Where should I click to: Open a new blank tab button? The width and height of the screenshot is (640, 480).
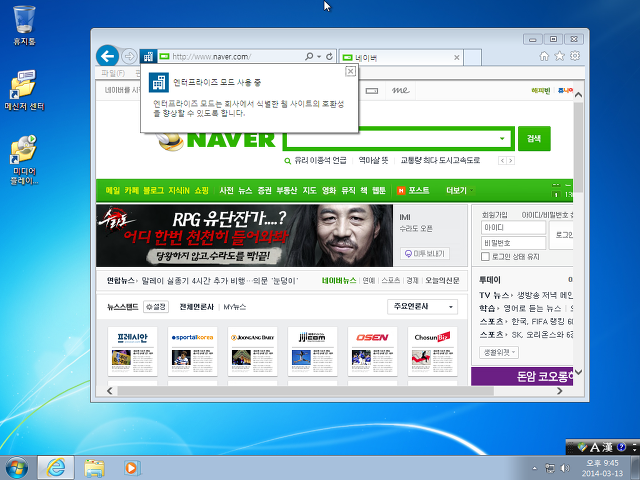[x=473, y=57]
